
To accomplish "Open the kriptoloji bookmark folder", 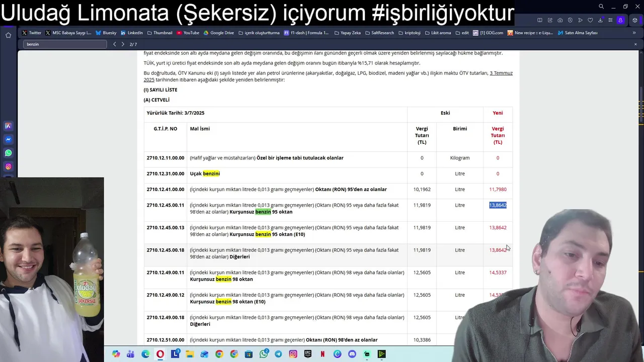I will point(410,33).
